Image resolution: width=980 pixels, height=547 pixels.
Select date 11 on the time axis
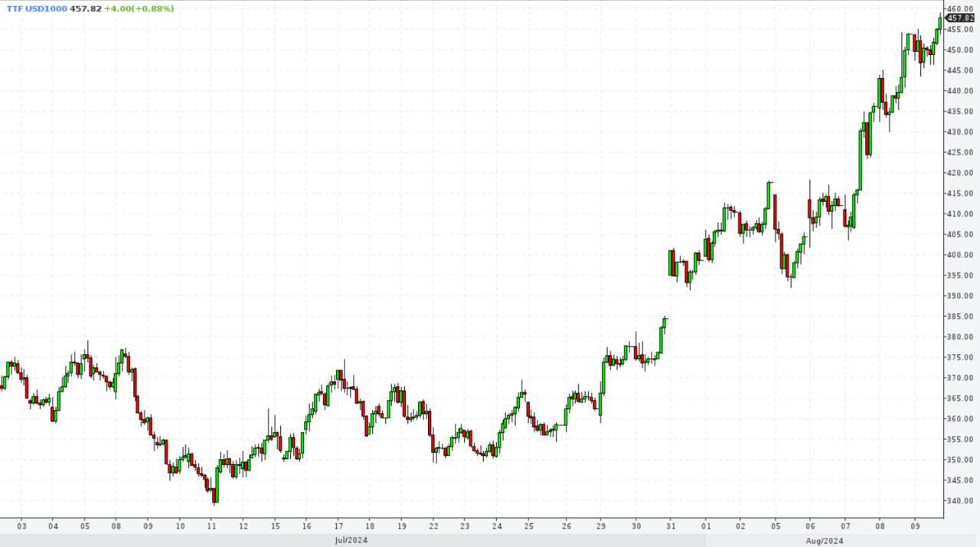(x=212, y=526)
